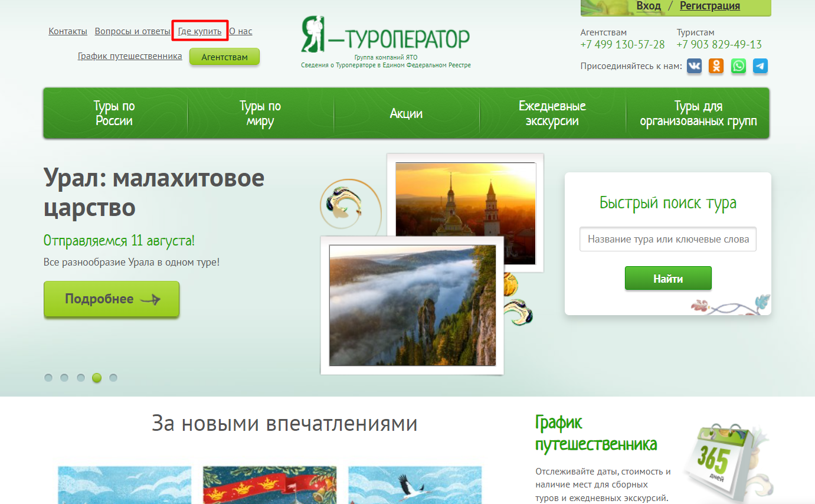The width and height of the screenshot is (815, 504).
Task: Click the Подробнее button
Action: [112, 299]
